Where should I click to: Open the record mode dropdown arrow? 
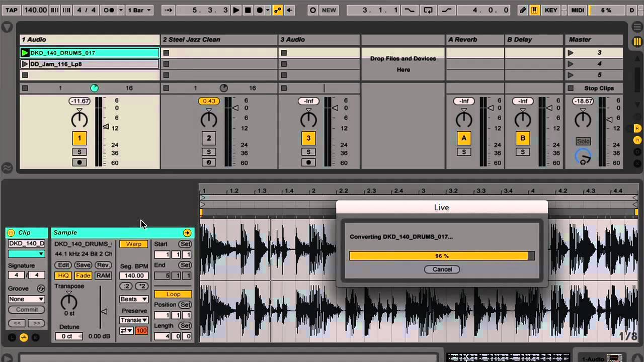(x=268, y=10)
